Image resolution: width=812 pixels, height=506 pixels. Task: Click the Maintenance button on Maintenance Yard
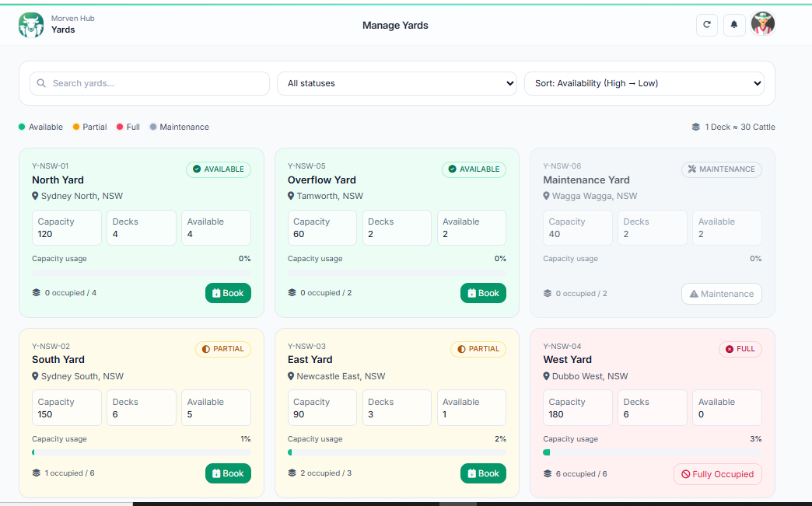click(721, 294)
